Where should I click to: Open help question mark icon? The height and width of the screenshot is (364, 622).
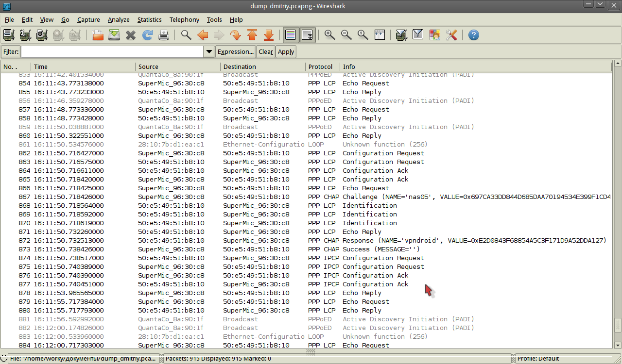point(474,35)
